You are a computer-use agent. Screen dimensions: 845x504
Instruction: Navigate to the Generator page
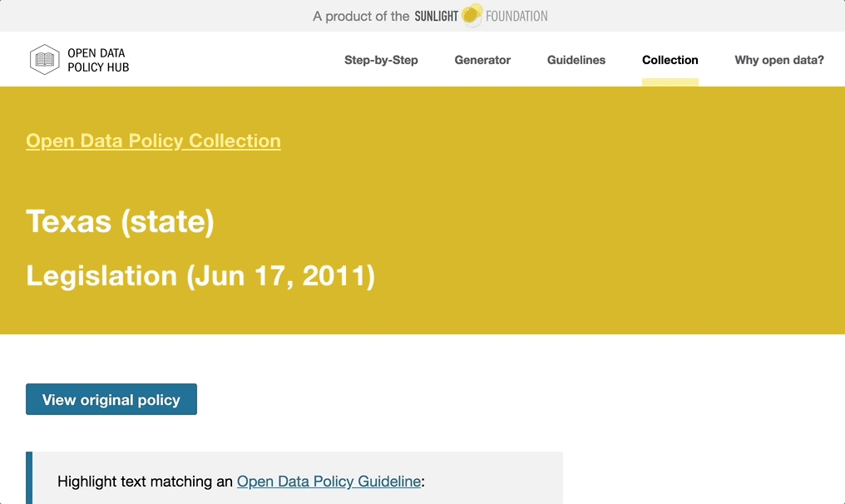click(482, 60)
